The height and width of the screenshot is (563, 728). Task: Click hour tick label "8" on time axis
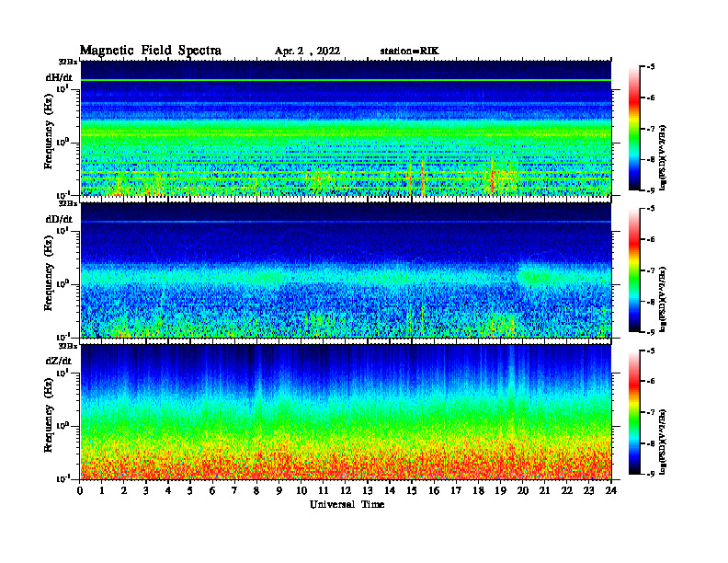256,490
